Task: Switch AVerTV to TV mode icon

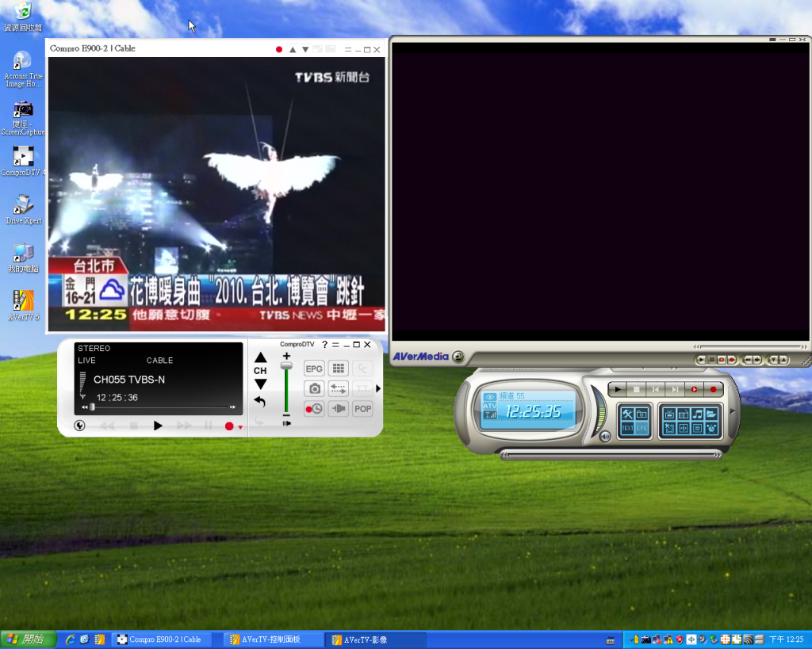Action: coord(669,414)
